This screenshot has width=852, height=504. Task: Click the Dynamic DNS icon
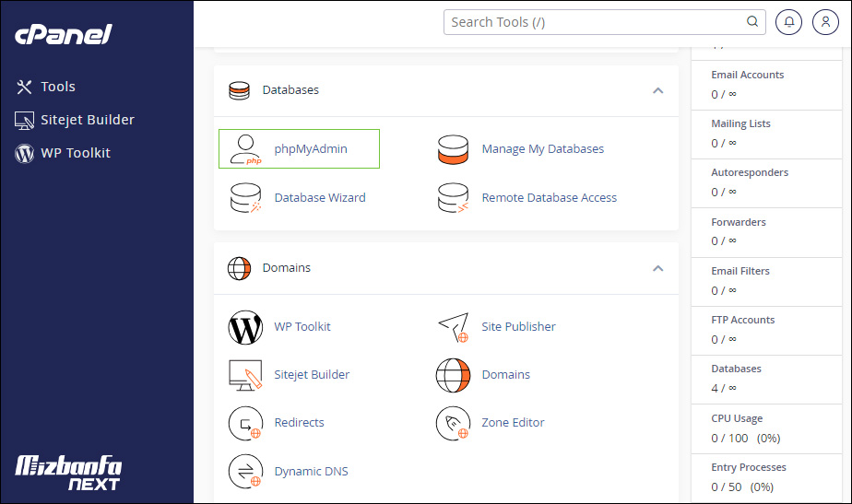tap(245, 472)
